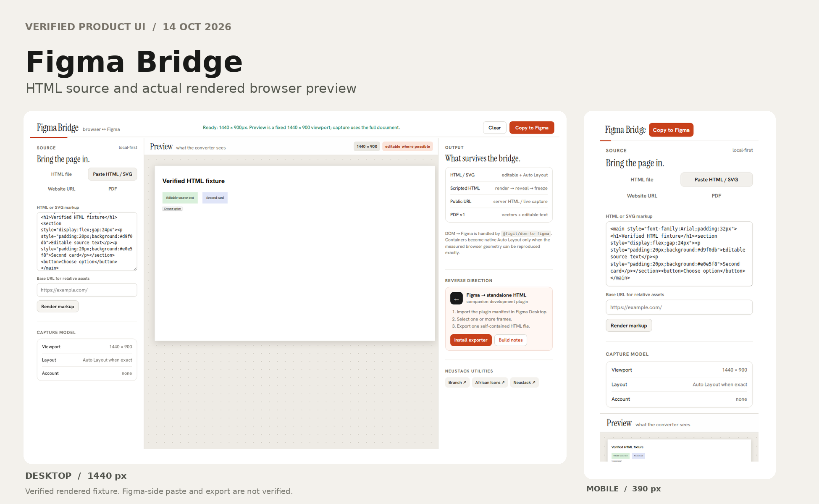819x504 pixels.
Task: Select Paste HTML / SVG tab in desktop panel
Action: pos(113,174)
